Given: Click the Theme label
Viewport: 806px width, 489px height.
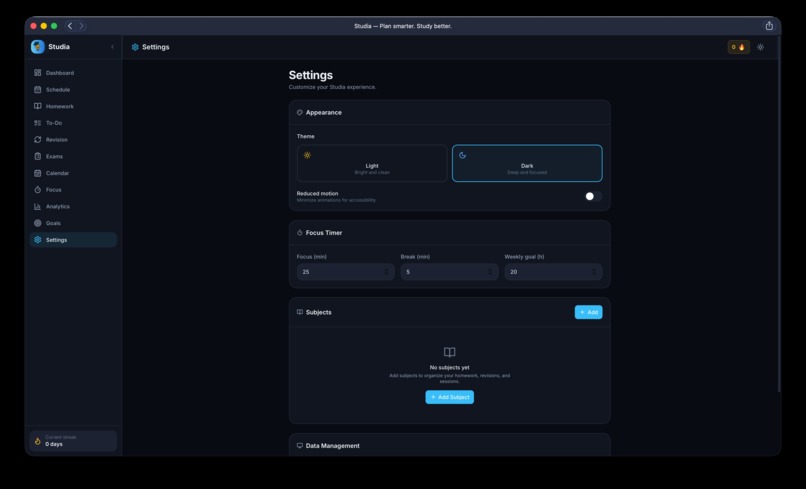Looking at the screenshot, I should (x=305, y=136).
